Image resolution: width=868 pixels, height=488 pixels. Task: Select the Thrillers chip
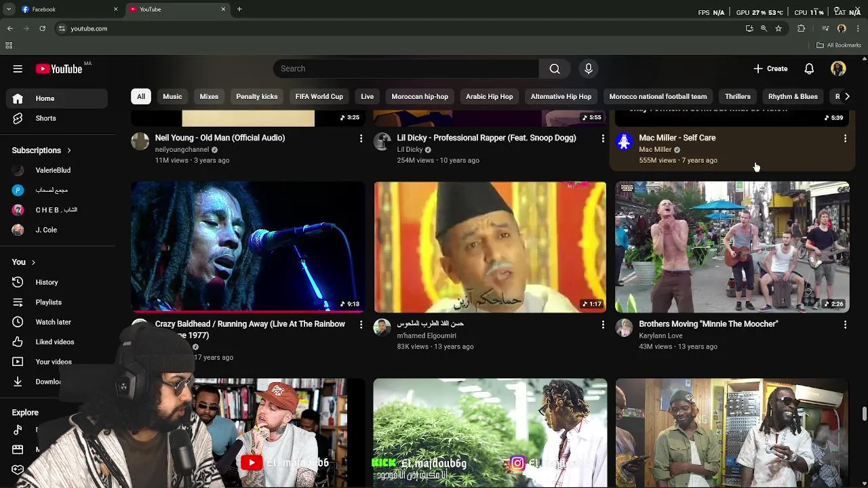point(737,96)
